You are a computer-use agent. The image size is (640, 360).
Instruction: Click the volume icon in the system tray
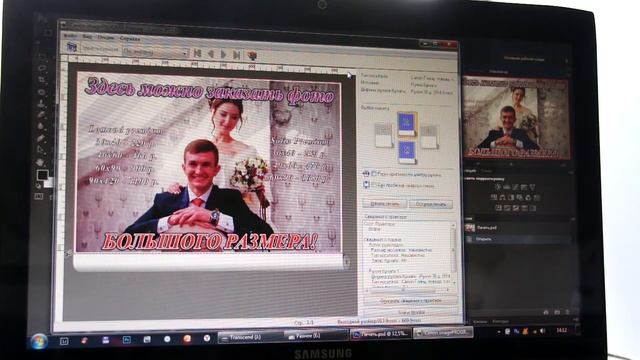pos(542,331)
